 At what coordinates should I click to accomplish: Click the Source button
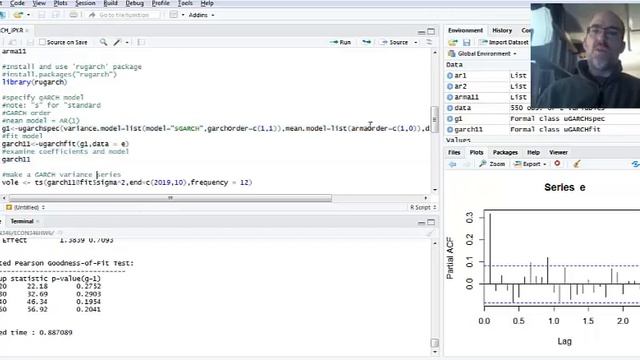click(x=394, y=42)
